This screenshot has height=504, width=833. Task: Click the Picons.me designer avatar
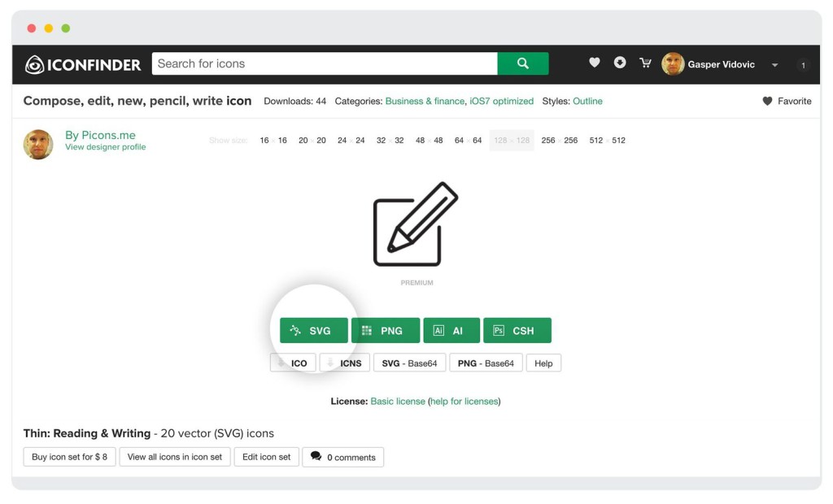[37, 144]
